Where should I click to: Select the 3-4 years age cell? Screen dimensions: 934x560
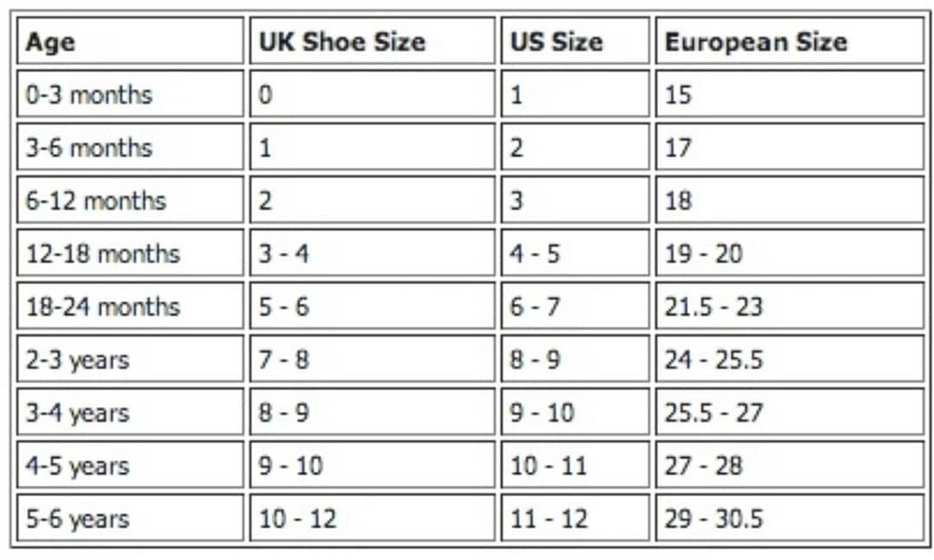click(x=131, y=411)
